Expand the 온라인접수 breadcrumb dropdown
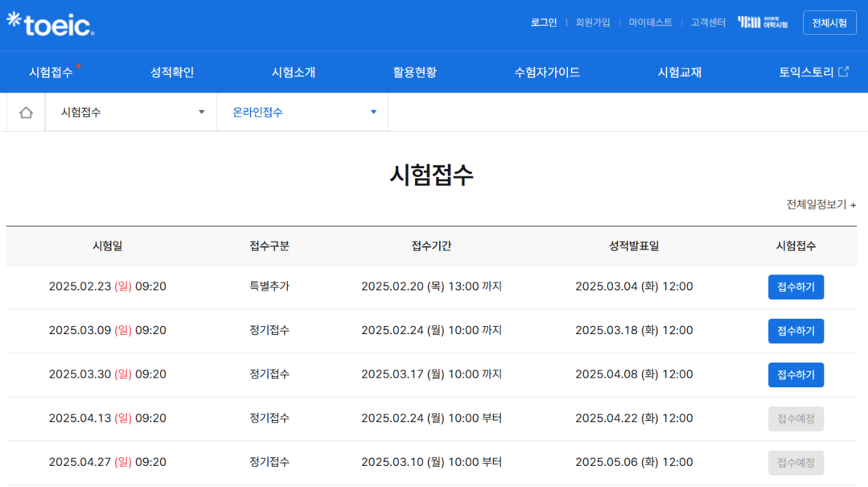This screenshot has width=868, height=487. (302, 113)
